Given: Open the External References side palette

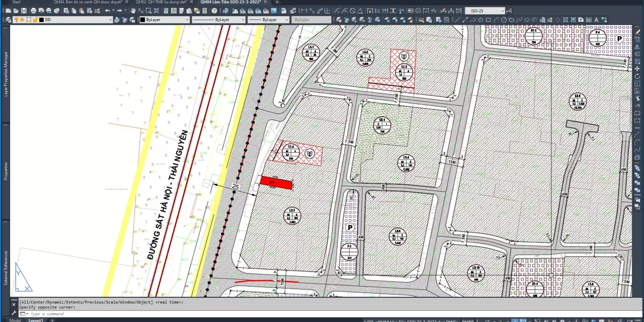Looking at the screenshot, I should pos(6,268).
